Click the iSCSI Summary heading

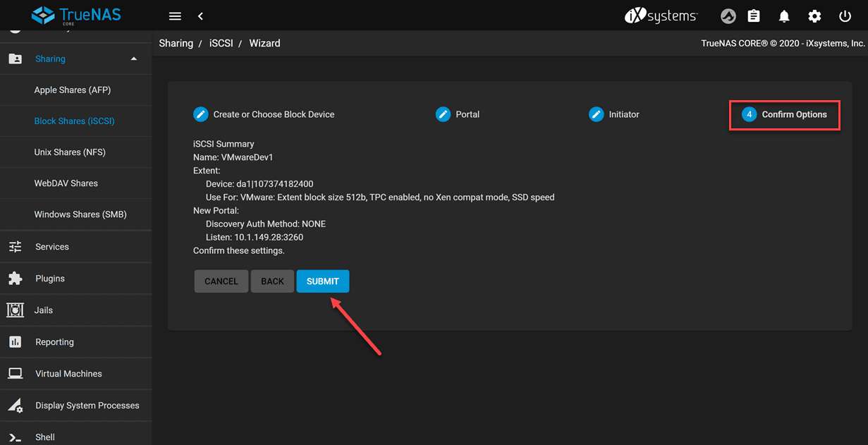(224, 144)
